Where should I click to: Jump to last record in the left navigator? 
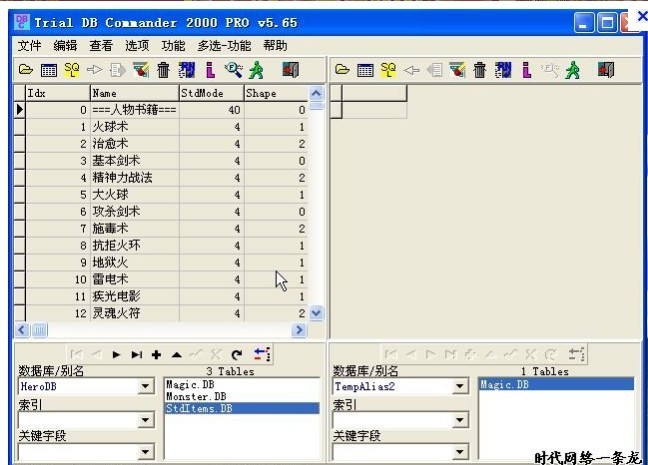pos(136,355)
